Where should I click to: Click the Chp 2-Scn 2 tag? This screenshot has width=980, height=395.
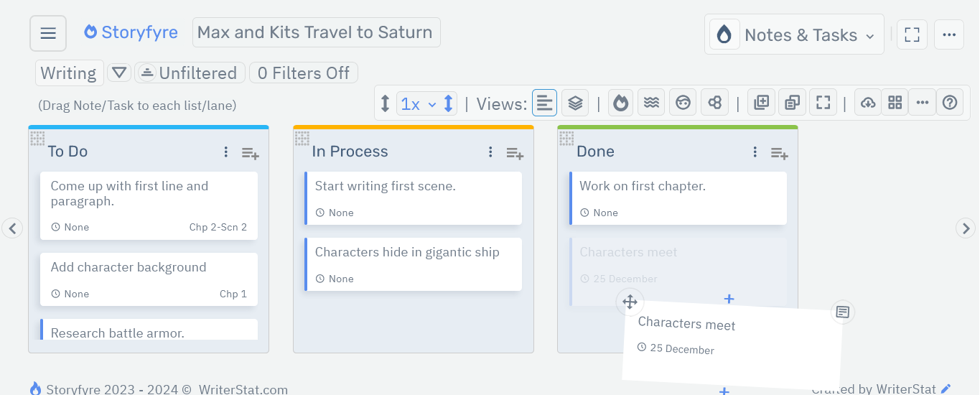click(218, 227)
